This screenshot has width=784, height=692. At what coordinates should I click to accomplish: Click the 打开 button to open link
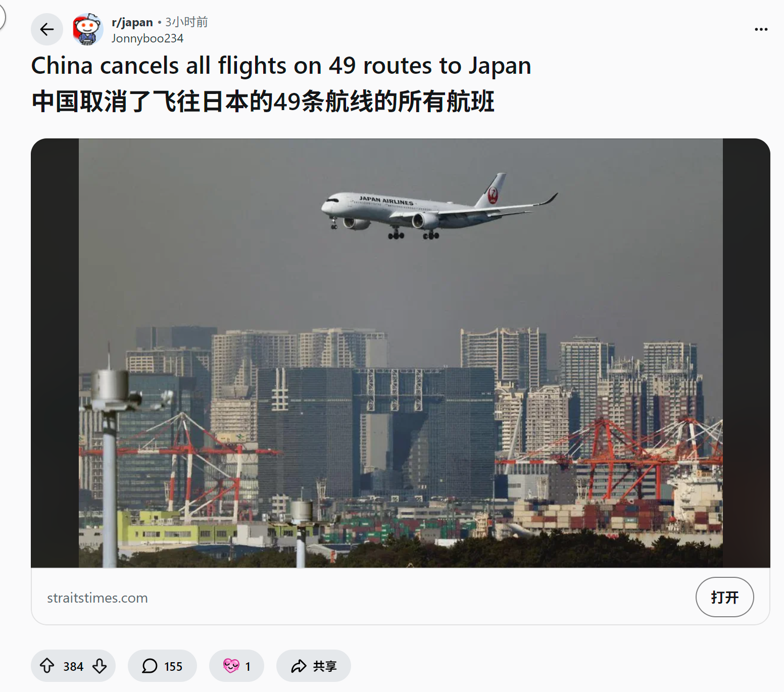[724, 597]
